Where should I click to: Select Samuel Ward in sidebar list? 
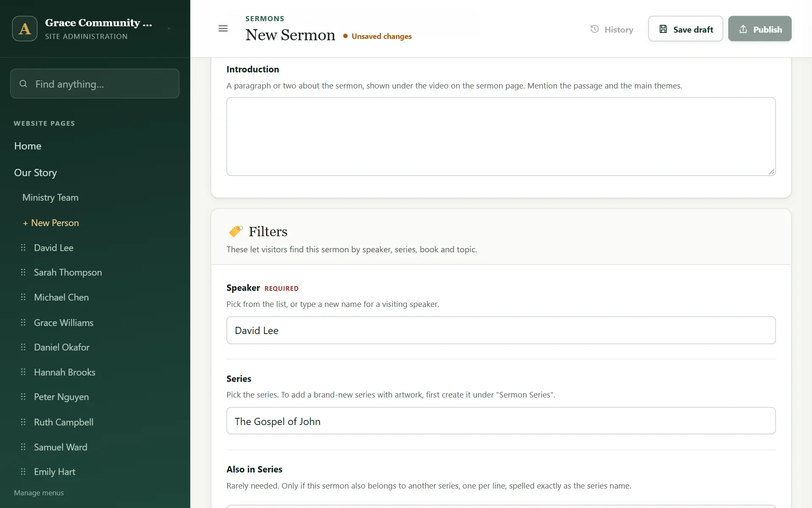(x=60, y=447)
